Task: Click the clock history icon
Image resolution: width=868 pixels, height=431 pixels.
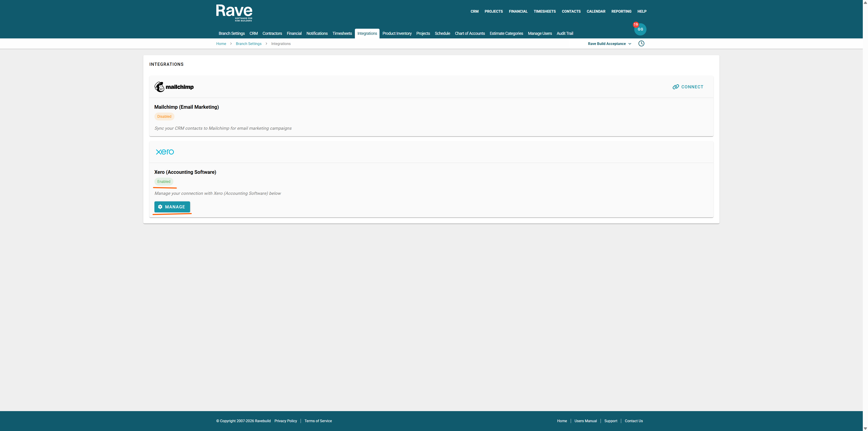Action: pos(641,43)
